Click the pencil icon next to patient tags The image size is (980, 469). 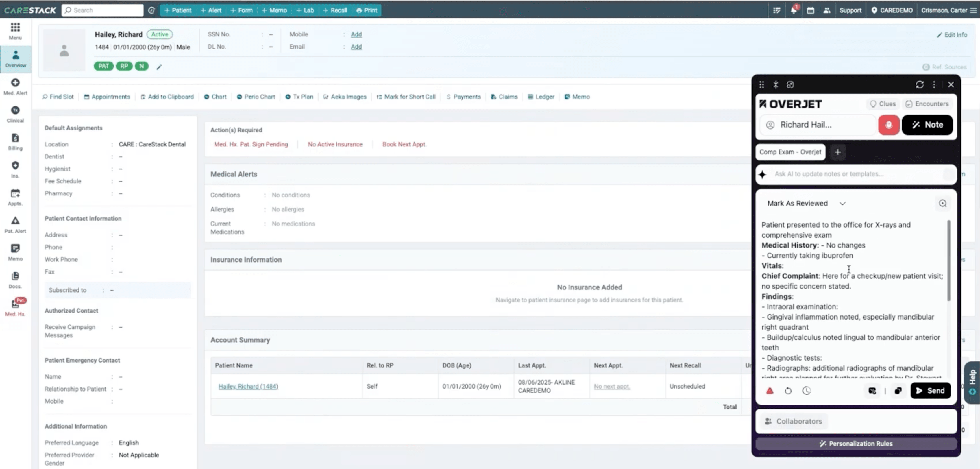point(159,67)
